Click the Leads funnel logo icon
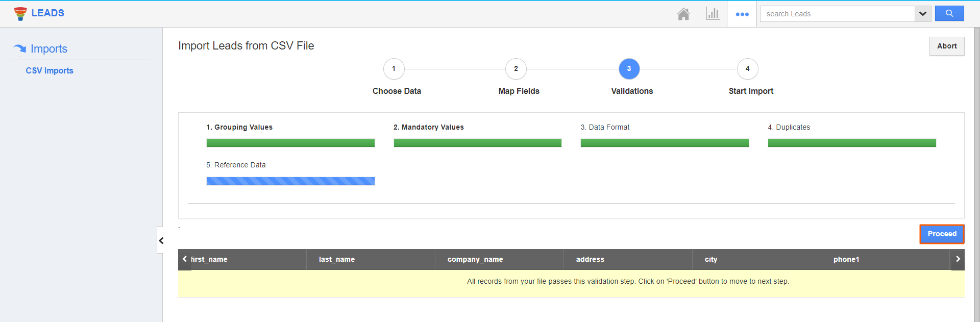 20,13
